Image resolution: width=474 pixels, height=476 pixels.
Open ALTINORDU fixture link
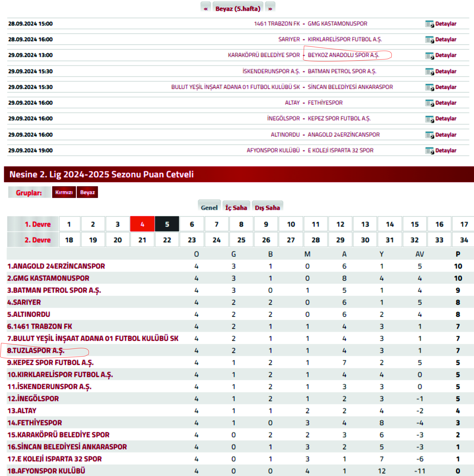tap(285, 135)
